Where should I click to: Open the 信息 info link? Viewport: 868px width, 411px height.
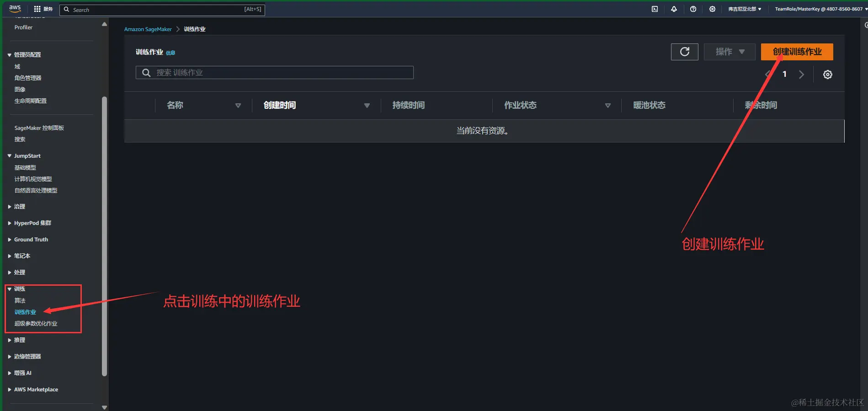coord(170,53)
